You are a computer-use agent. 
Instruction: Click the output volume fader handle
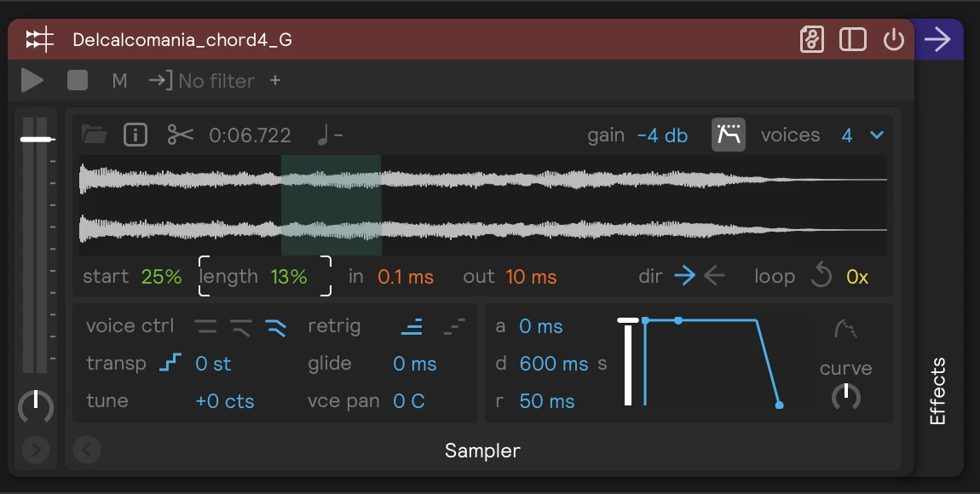pyautogui.click(x=37, y=139)
